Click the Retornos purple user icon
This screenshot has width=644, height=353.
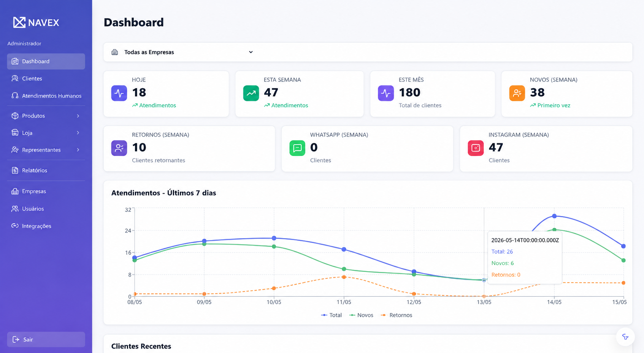[x=119, y=148]
